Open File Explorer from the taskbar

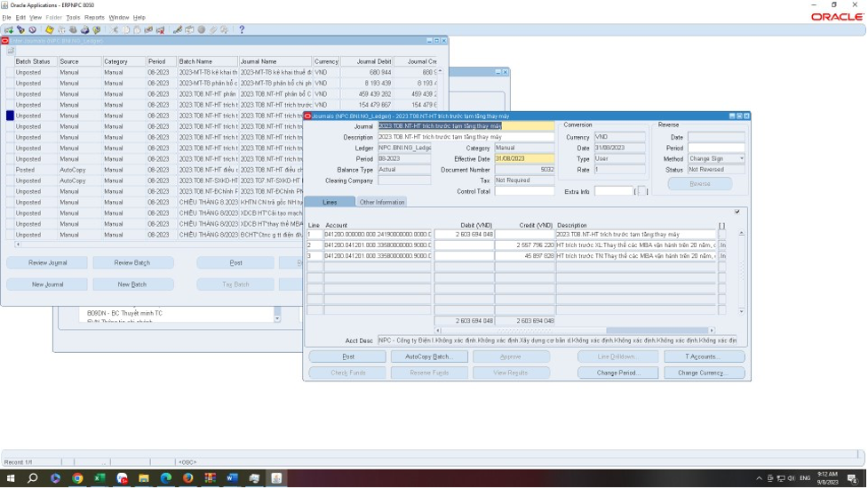[x=143, y=478]
